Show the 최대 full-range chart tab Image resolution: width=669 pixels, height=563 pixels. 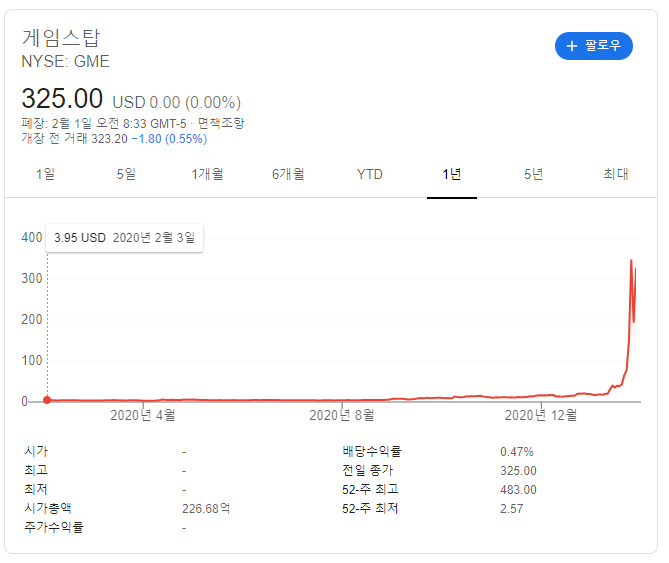click(x=616, y=174)
